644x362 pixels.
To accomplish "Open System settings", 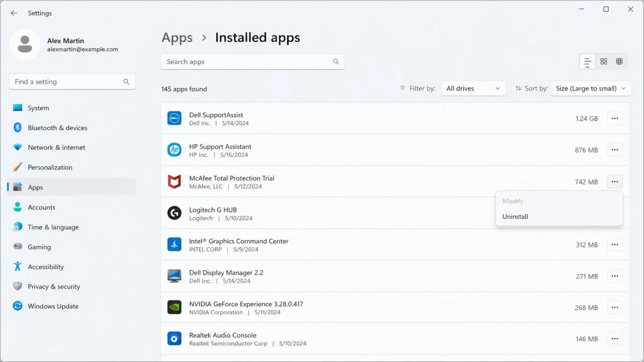I will 71,108.
